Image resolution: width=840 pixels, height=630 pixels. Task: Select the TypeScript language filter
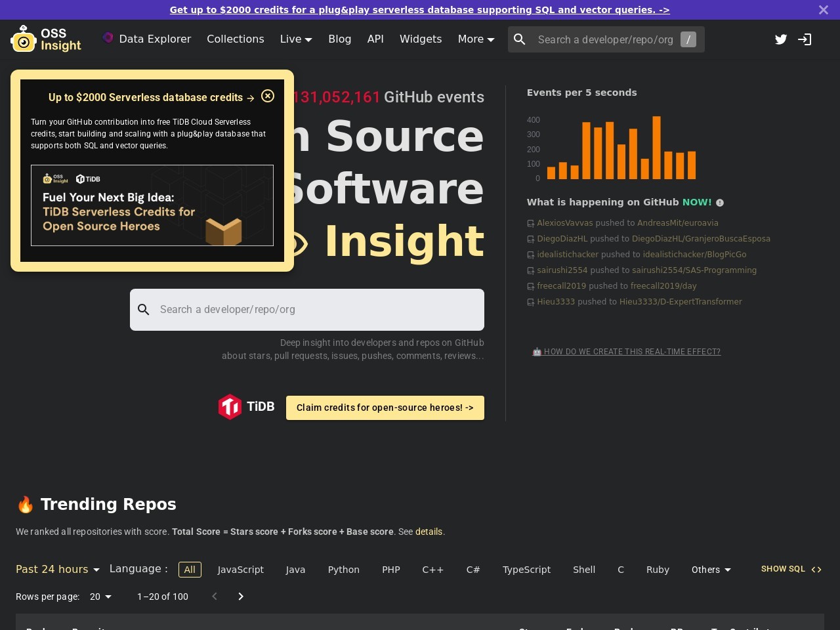pos(526,570)
